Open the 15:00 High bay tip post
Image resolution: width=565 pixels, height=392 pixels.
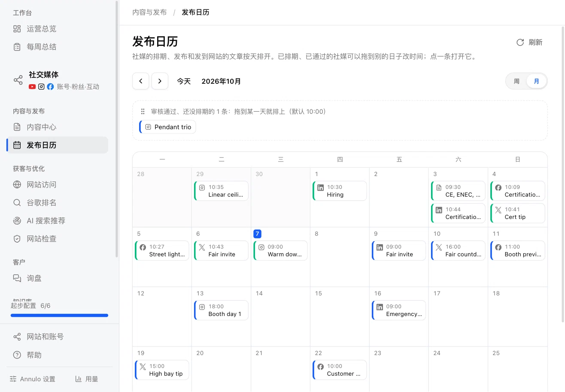[162, 370]
